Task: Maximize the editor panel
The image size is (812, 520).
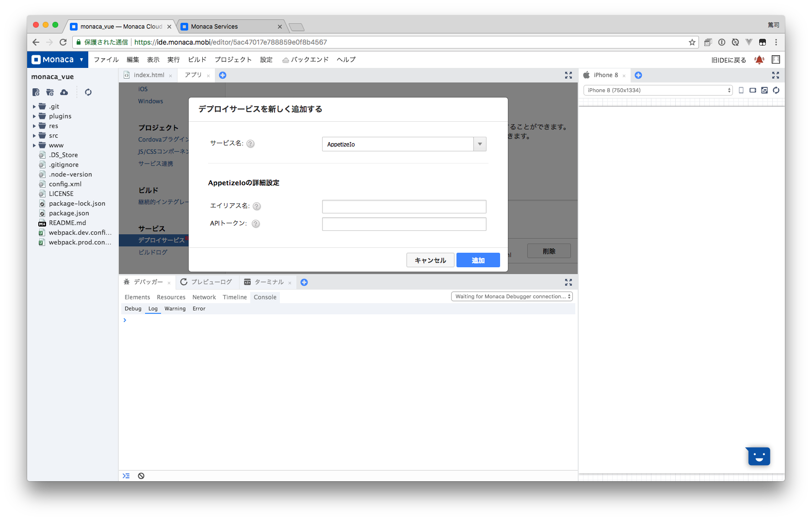Action: (x=568, y=75)
